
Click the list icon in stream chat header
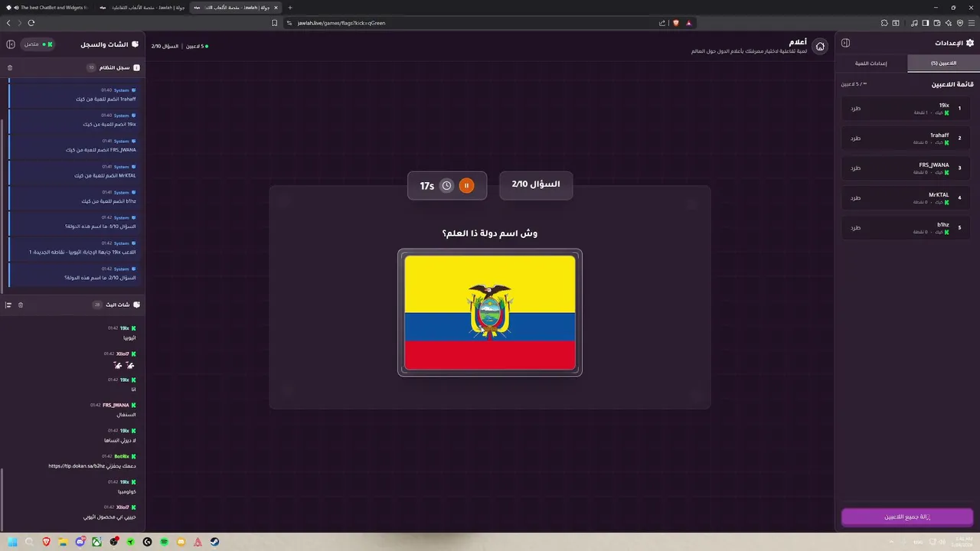point(8,305)
